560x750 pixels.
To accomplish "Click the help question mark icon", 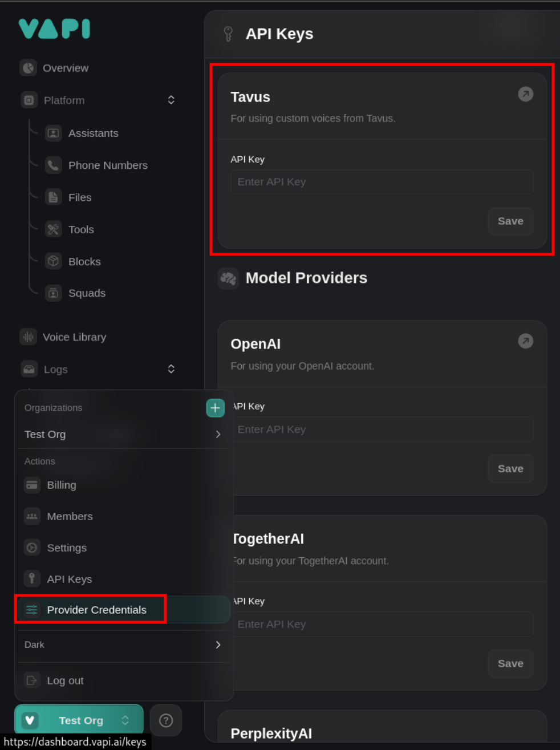I will [x=166, y=720].
